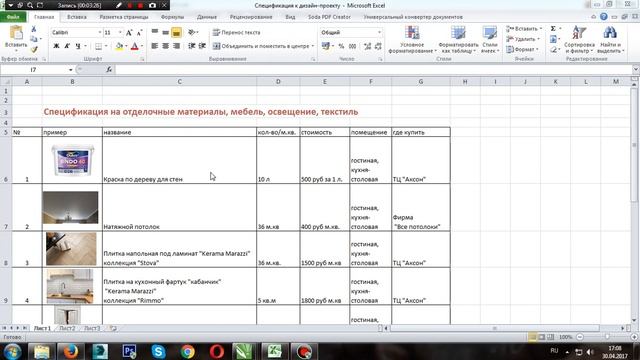Open the cell borders dropdown
Screen dimensions: 640x360
point(106,46)
